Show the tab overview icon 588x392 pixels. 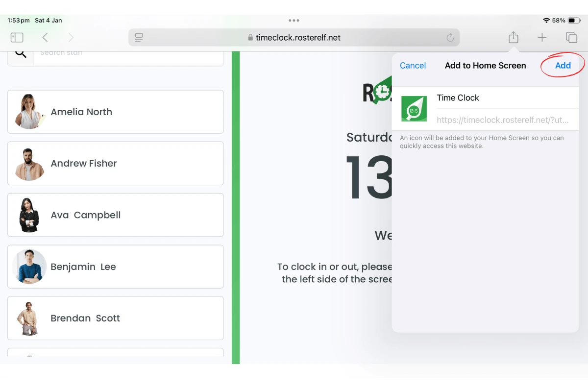point(571,37)
